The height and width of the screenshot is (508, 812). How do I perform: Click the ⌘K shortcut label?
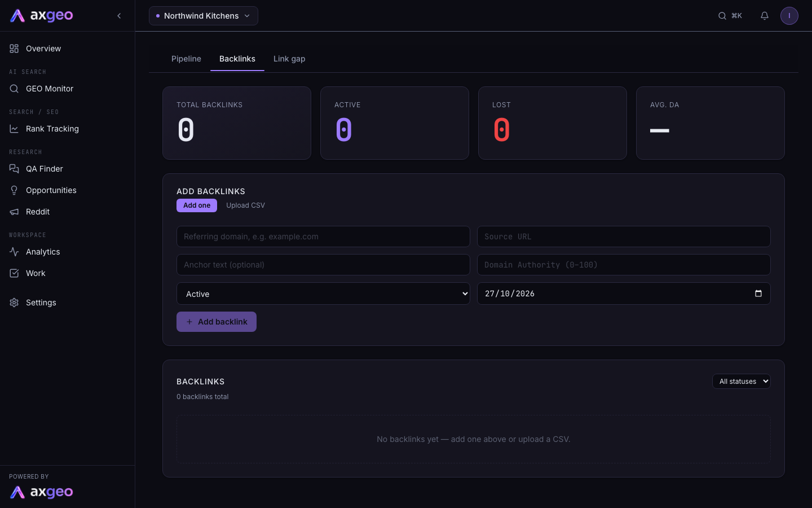[x=736, y=16]
